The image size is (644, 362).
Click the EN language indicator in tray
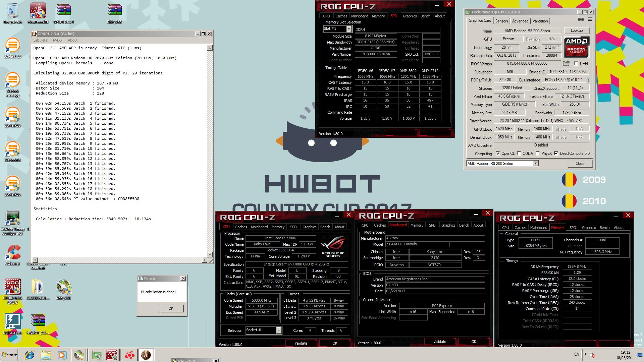coord(577,354)
